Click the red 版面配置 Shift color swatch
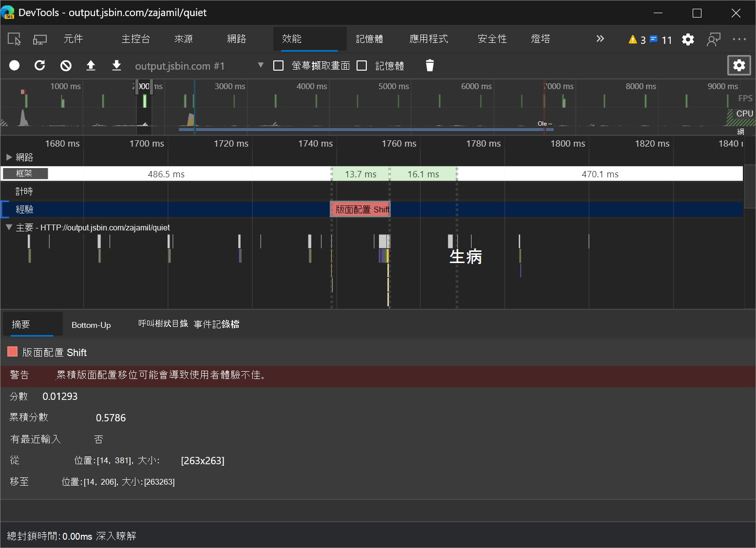Image resolution: width=756 pixels, height=548 pixels. click(x=13, y=352)
